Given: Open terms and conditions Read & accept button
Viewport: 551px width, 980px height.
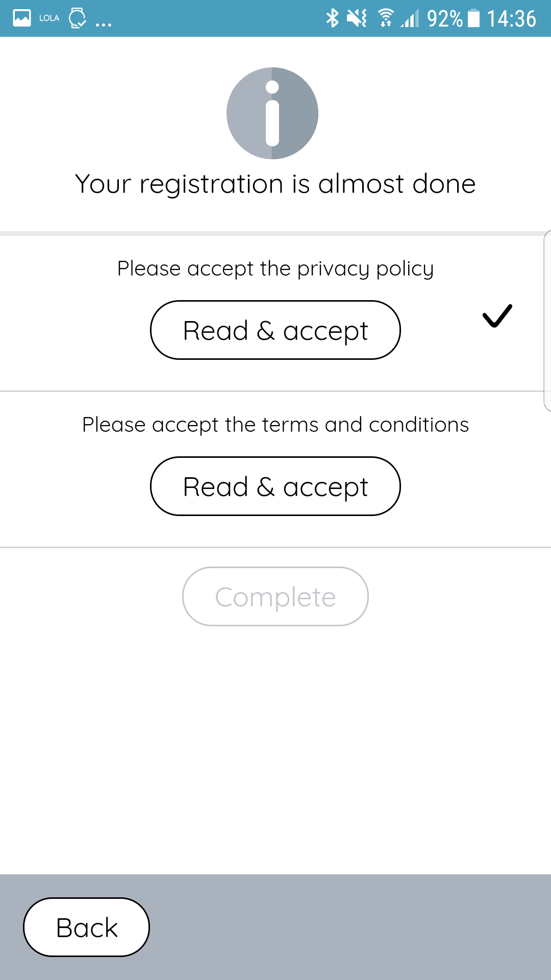Looking at the screenshot, I should (275, 486).
